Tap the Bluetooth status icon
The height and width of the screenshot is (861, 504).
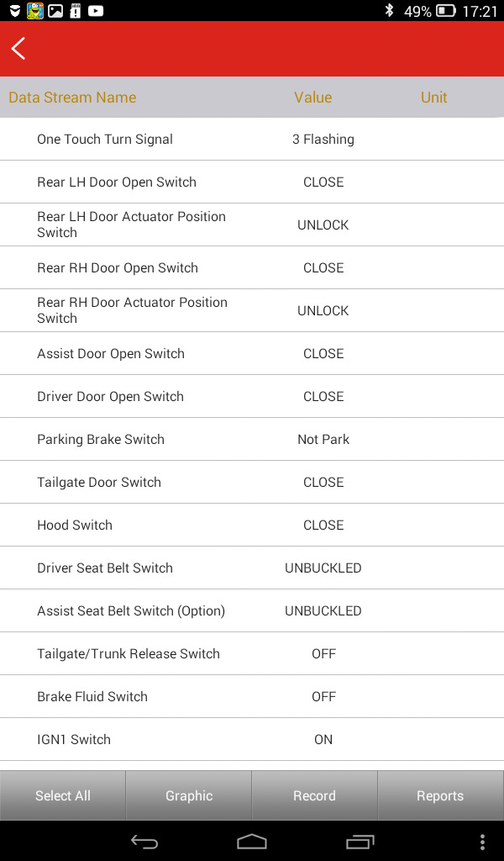389,10
